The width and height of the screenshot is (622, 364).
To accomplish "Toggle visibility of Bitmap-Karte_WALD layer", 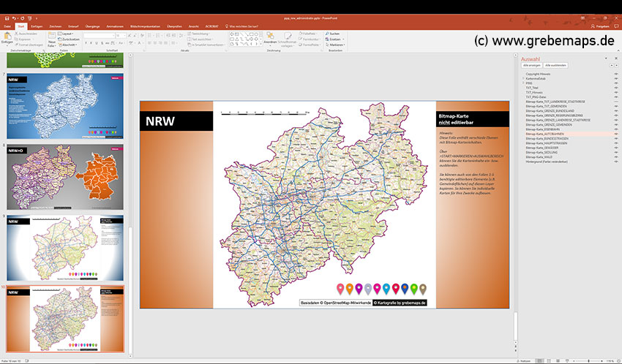I will tap(615, 156).
